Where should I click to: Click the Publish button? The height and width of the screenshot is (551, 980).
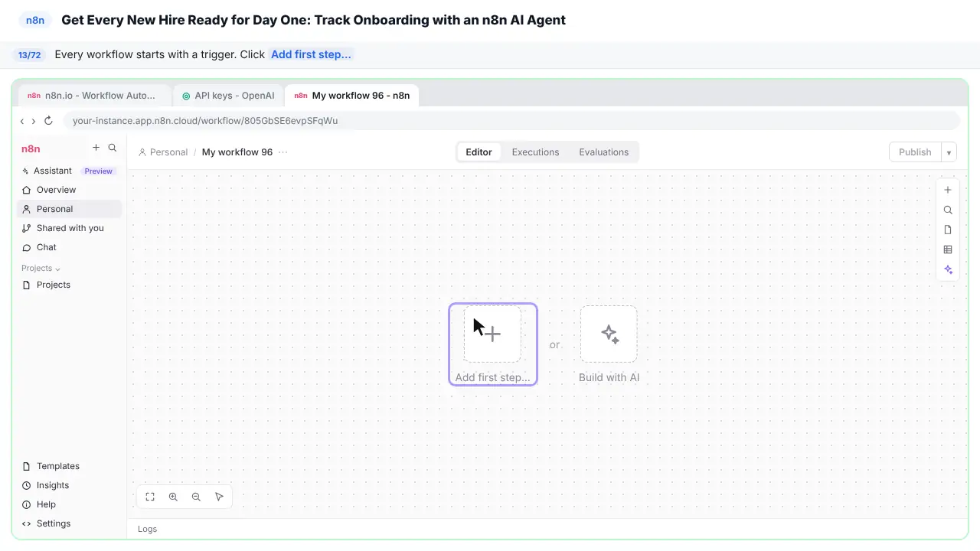(915, 152)
